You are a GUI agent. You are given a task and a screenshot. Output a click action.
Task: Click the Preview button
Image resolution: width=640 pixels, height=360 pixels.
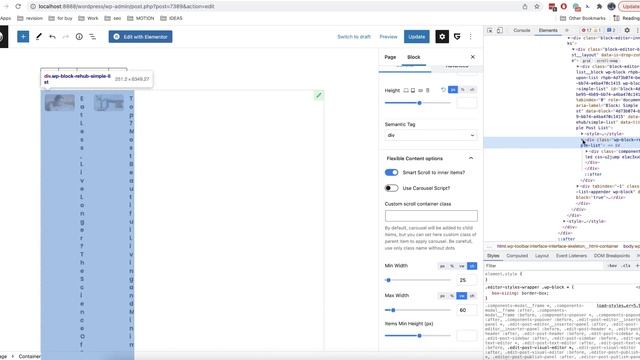click(x=388, y=37)
